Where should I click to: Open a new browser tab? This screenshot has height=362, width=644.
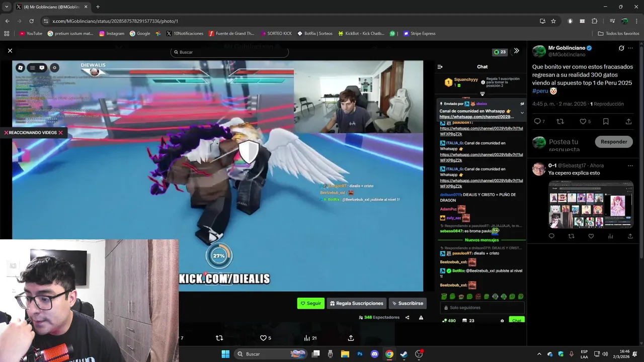tap(98, 7)
